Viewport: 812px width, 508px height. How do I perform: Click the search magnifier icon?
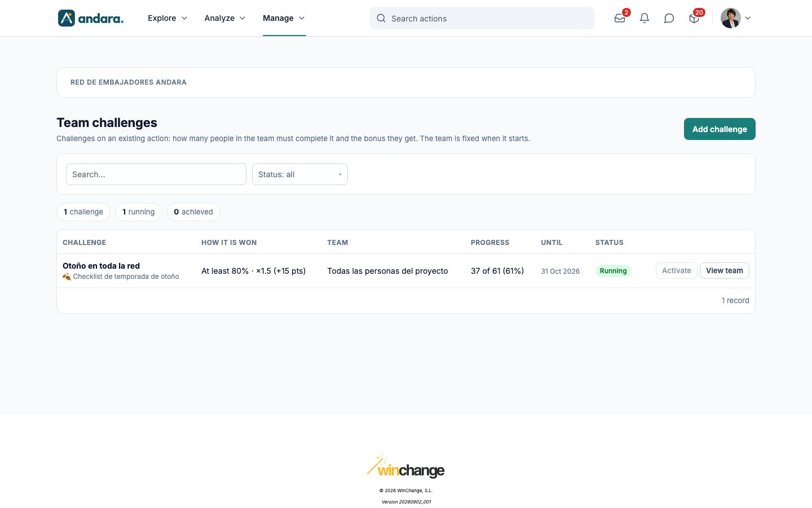pos(381,18)
